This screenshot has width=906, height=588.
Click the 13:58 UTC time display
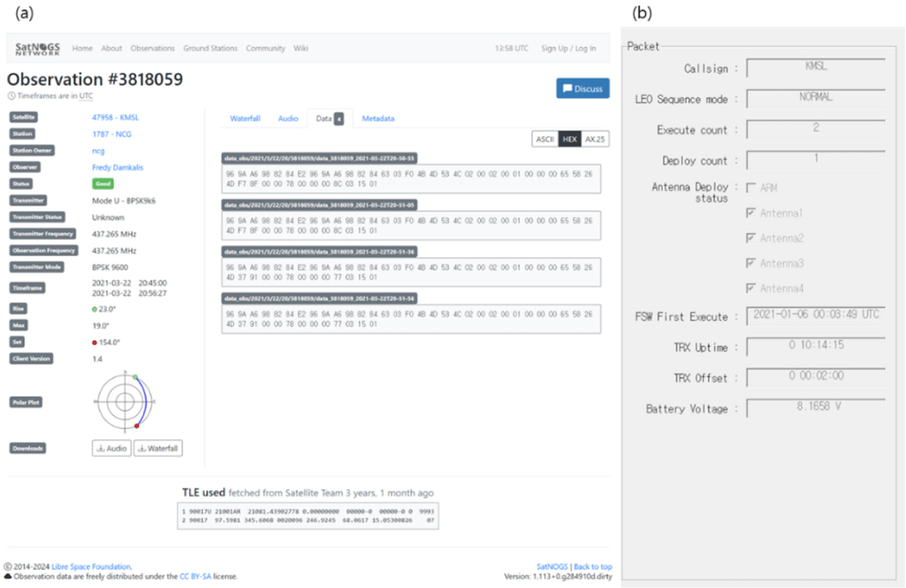[511, 48]
